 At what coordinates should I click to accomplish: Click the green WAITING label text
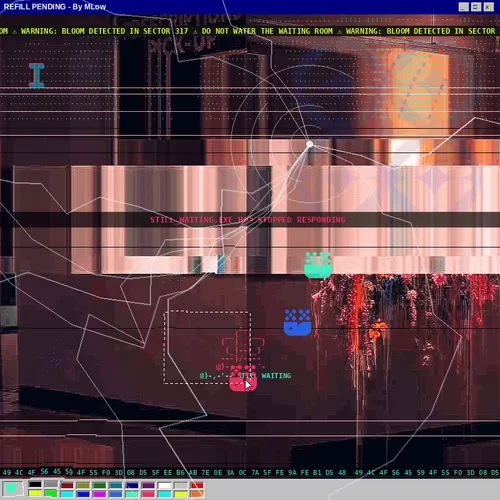pyautogui.click(x=276, y=376)
